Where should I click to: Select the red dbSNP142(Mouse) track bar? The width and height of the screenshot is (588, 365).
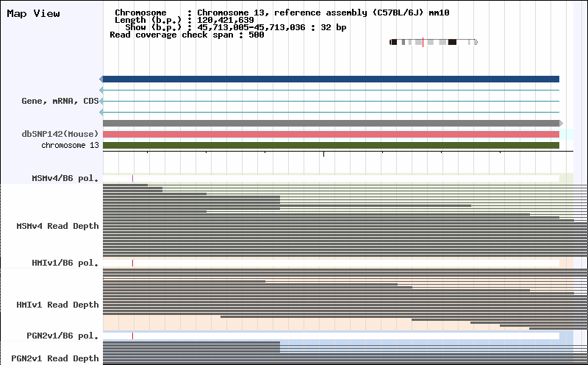(331, 135)
